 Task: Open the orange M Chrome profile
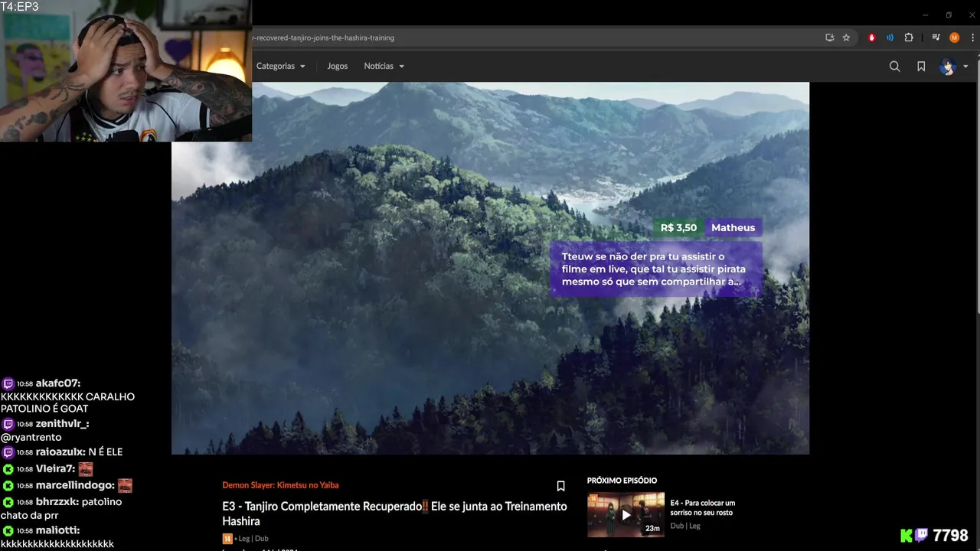(x=954, y=37)
